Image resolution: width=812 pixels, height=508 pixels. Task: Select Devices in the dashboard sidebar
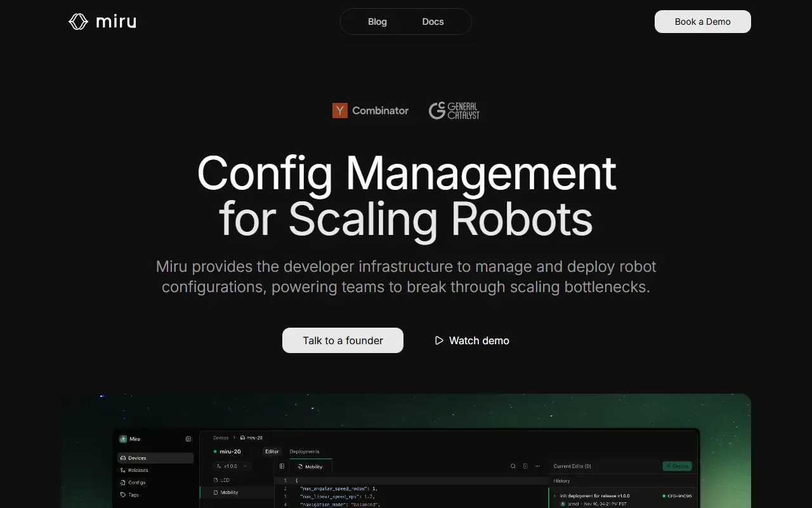[x=155, y=458]
